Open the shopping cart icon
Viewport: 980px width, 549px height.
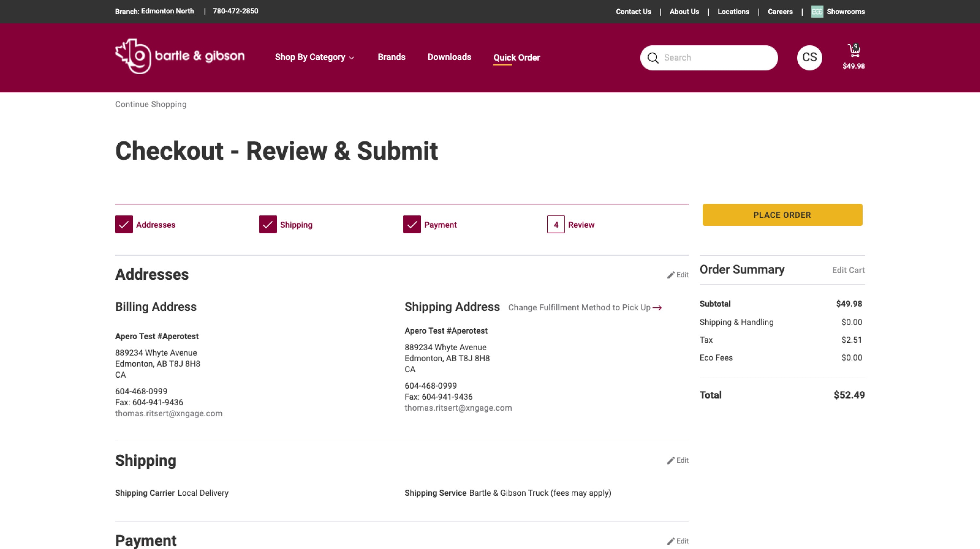(854, 51)
